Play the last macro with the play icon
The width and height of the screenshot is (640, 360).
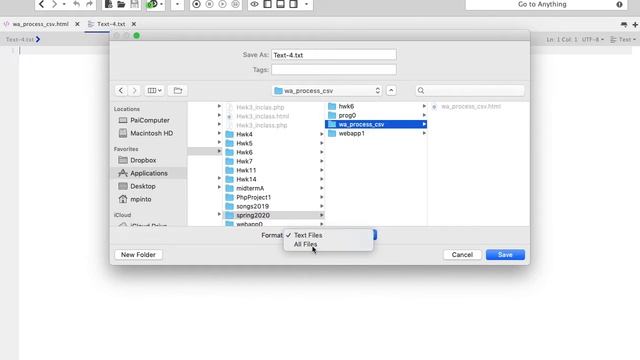tap(222, 4)
